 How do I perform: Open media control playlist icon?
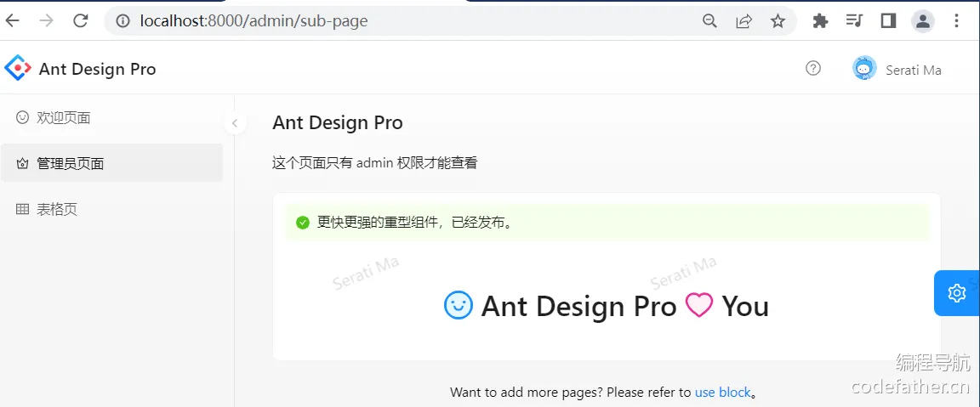tap(854, 21)
